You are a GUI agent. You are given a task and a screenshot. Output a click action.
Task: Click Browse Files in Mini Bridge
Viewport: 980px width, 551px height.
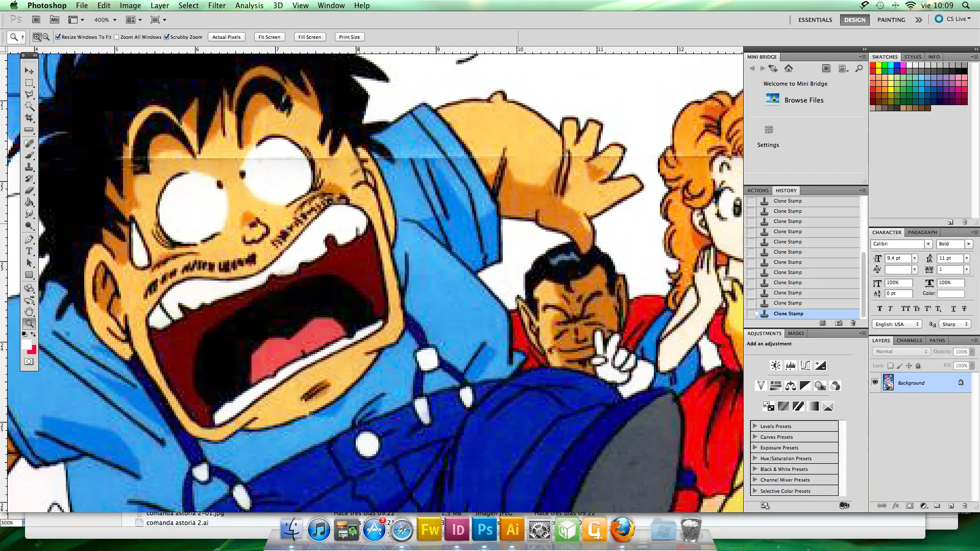[804, 100]
